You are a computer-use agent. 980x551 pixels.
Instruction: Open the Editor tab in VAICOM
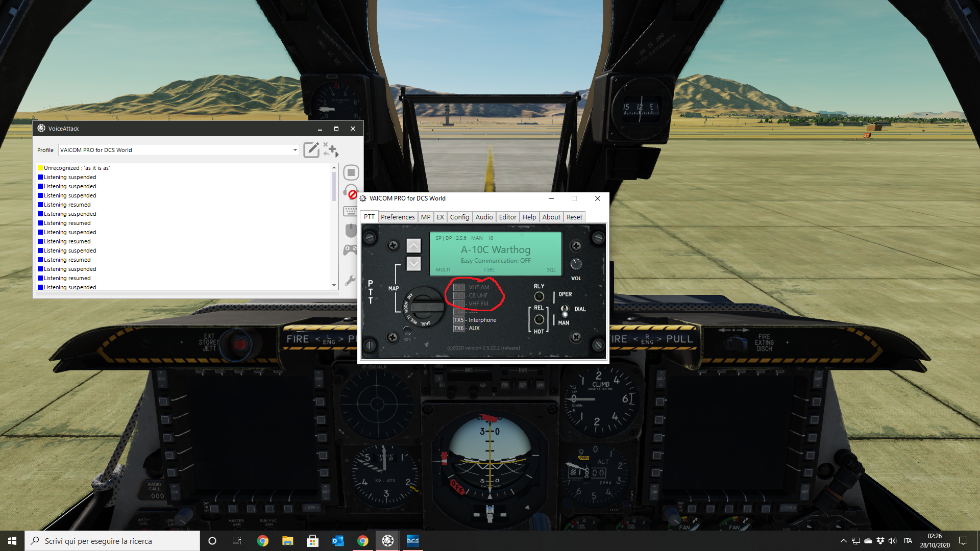coord(507,217)
